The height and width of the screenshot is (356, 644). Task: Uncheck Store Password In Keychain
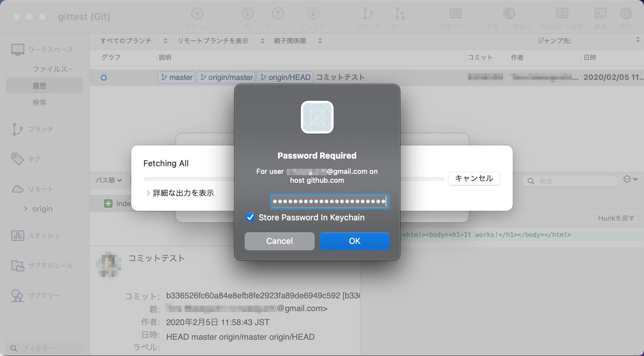pos(250,217)
